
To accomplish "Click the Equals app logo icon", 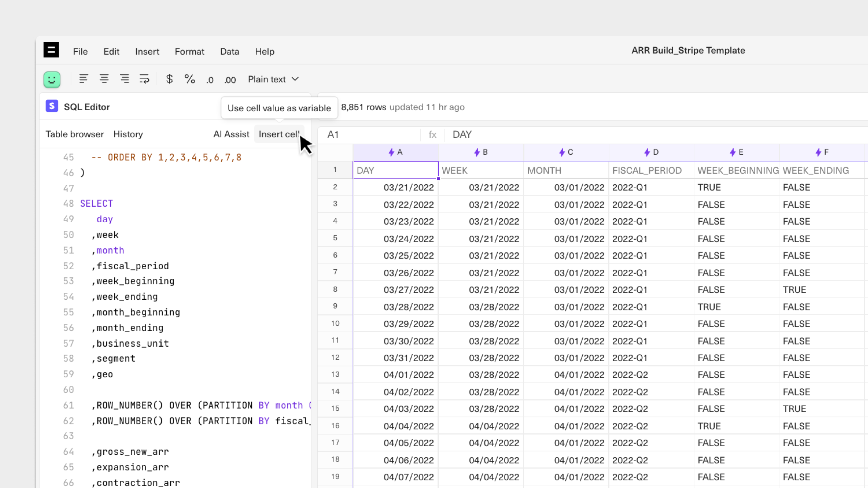I will click(51, 50).
